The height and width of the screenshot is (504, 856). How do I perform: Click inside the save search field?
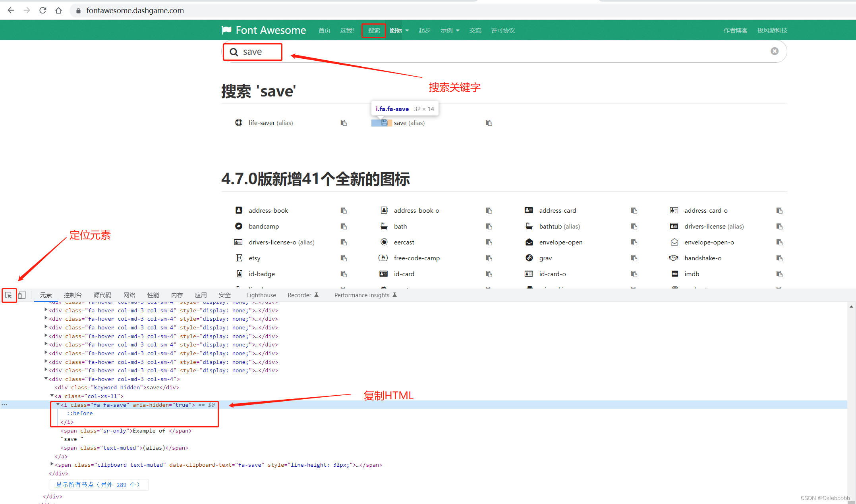pos(504,52)
